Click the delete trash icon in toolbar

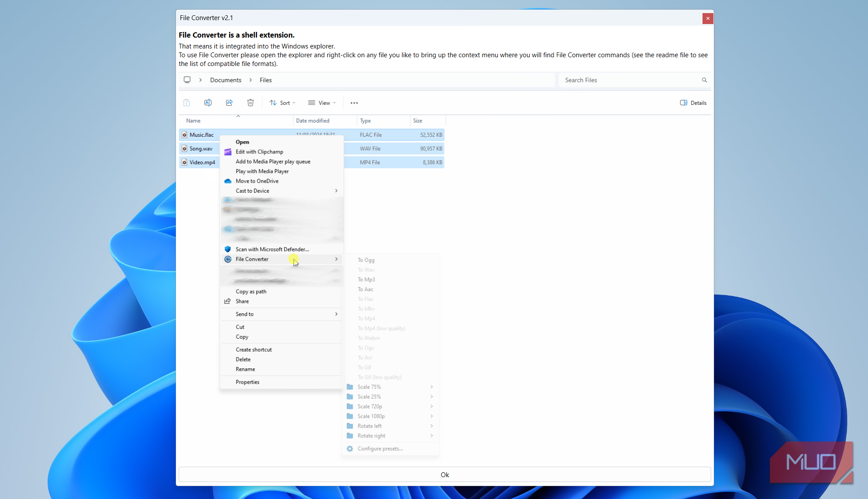point(251,103)
